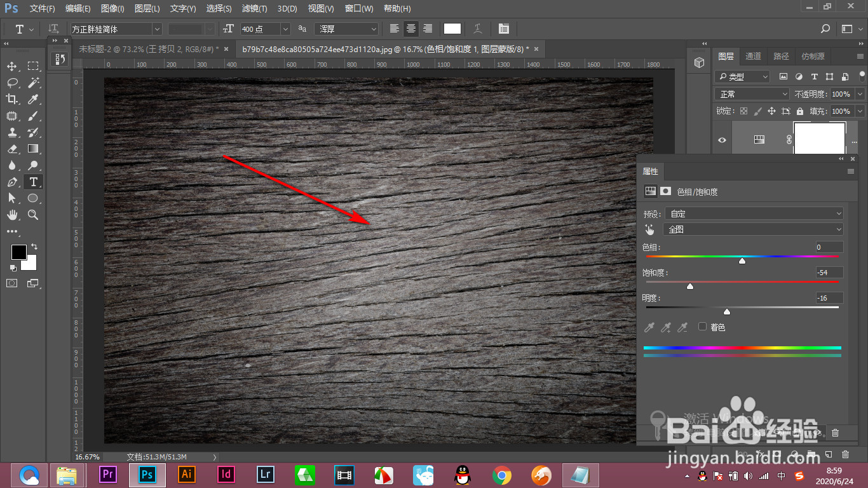Open the search magnifier in options bar
Viewport: 868px width, 488px height.
(x=825, y=29)
